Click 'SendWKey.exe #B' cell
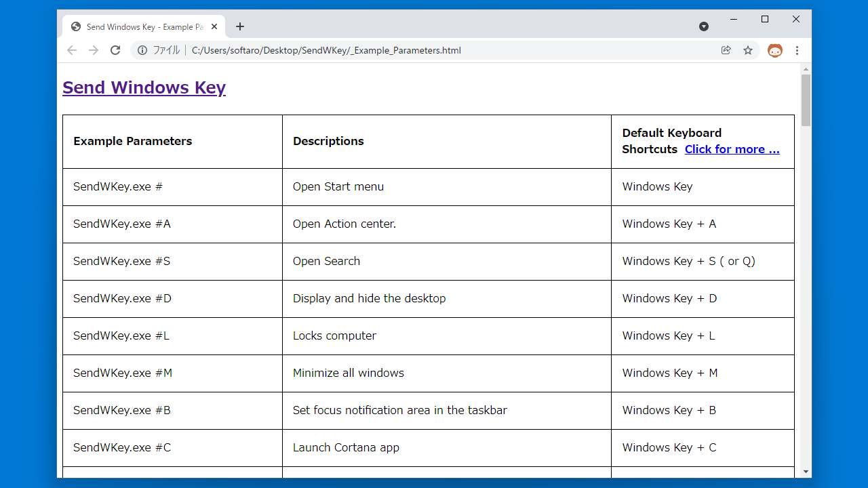Screen dimensions: 868x488 172,411
